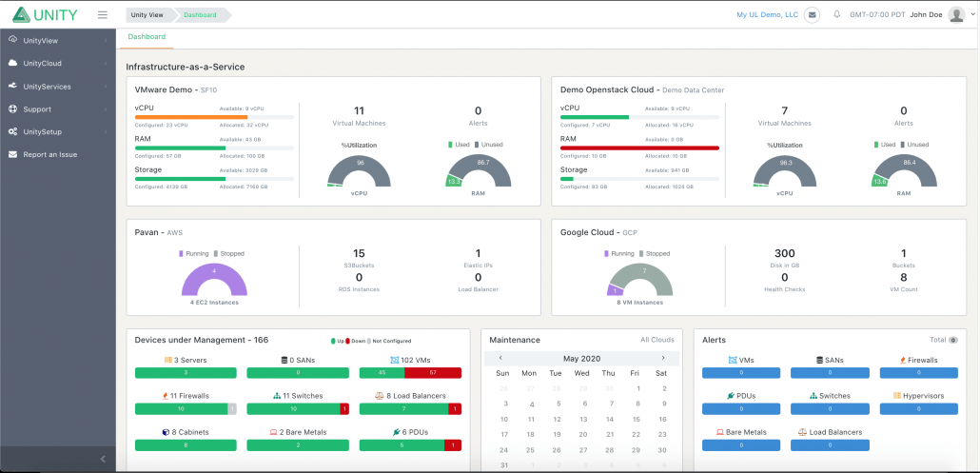The width and height of the screenshot is (980, 473).
Task: Click the Switches network icon in Devices panel
Action: pos(277,396)
